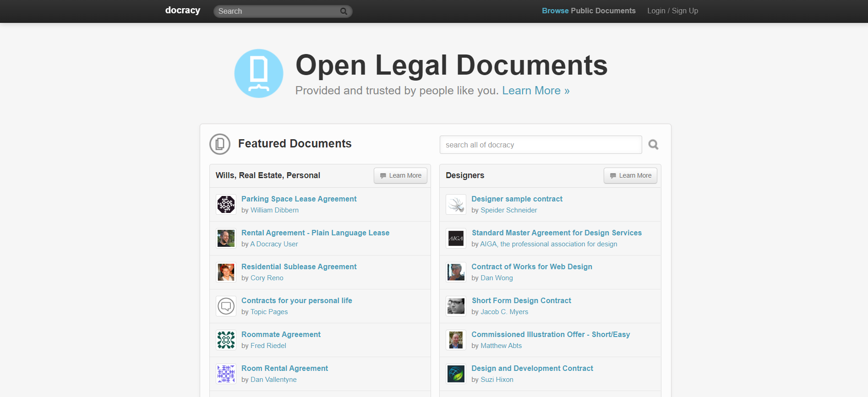Screen dimensions: 868x397
Task: Open Designer sample contract
Action: (517, 199)
